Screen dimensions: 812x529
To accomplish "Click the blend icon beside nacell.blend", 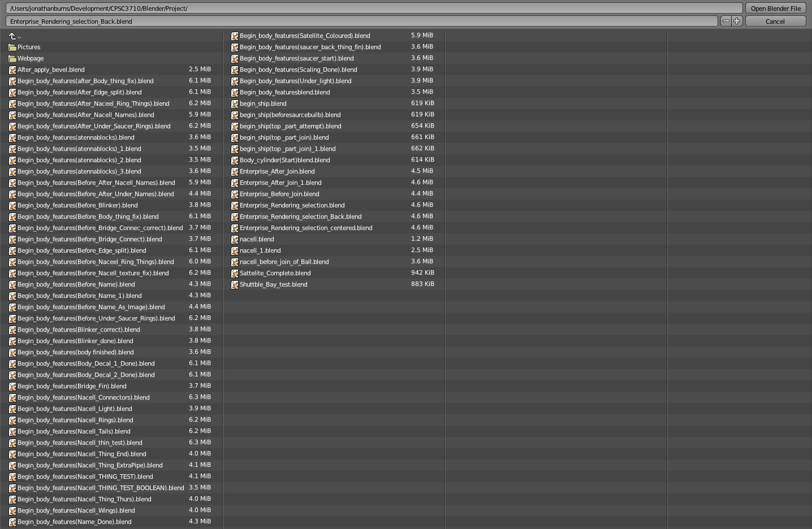I will point(234,239).
